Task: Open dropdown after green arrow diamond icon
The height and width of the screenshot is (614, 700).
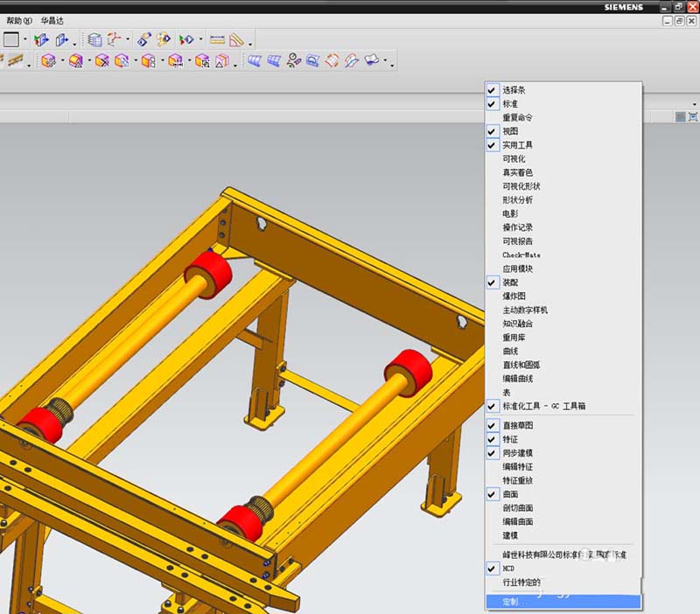Action: click(x=200, y=39)
